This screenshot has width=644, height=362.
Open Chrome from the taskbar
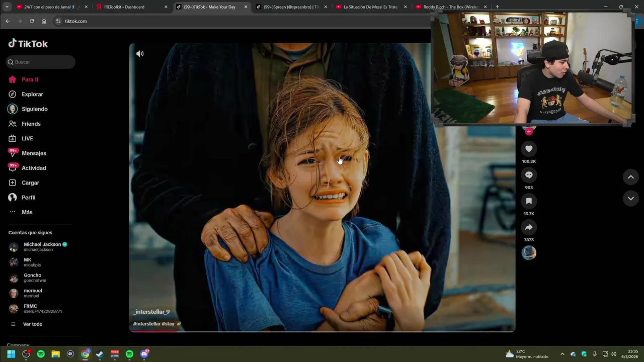coord(85,354)
